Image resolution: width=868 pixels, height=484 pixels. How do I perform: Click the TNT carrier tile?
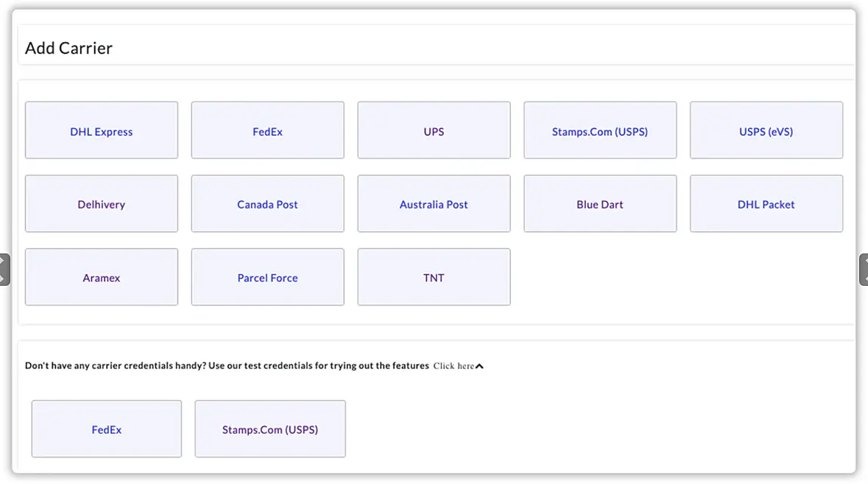click(434, 278)
